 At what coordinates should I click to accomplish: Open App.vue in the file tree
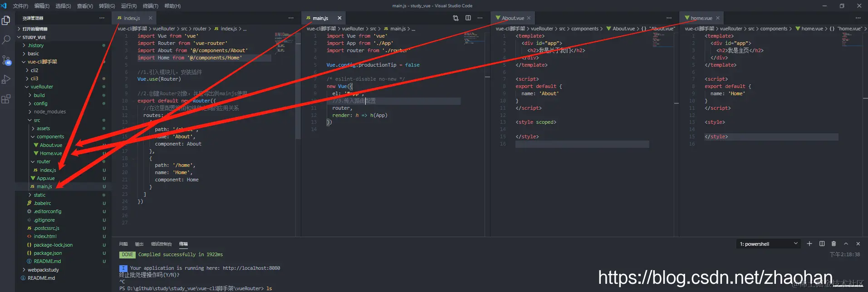coord(63,178)
